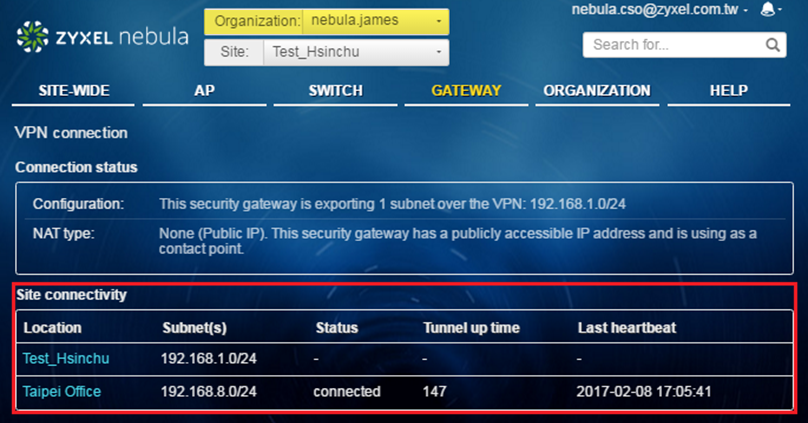The height and width of the screenshot is (423, 808).
Task: Select subnet cell 192.168.1.0/24 in table
Action: pyautogui.click(x=209, y=358)
